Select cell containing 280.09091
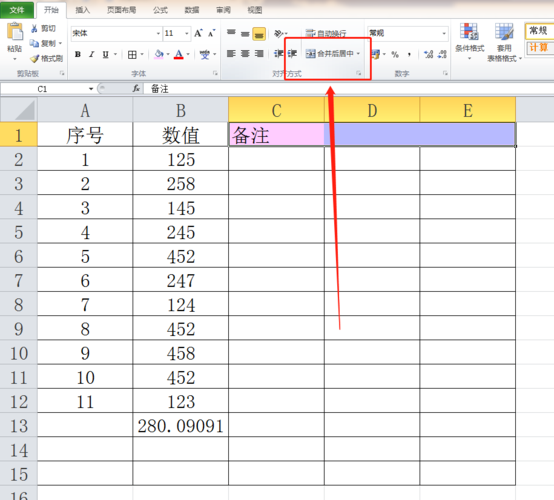The height and width of the screenshot is (500, 554). click(181, 425)
